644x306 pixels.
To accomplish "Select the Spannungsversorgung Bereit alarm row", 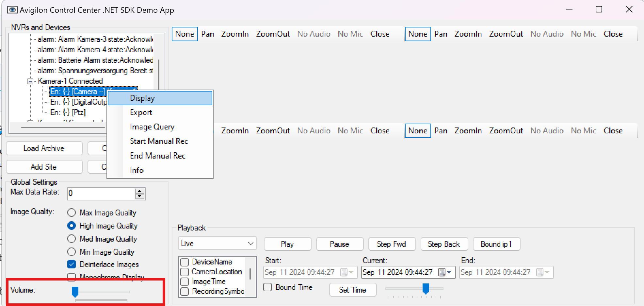I will [x=95, y=71].
